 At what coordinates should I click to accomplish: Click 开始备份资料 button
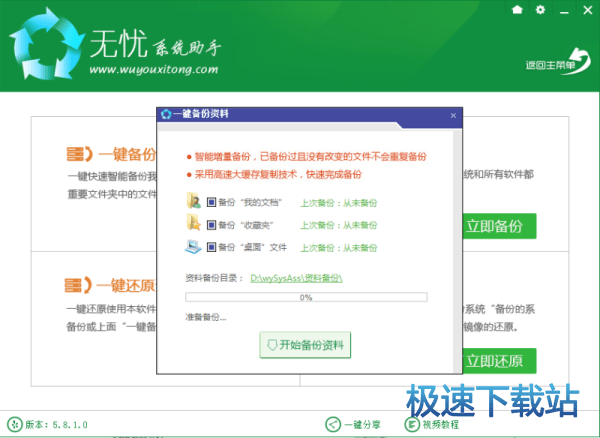(305, 345)
